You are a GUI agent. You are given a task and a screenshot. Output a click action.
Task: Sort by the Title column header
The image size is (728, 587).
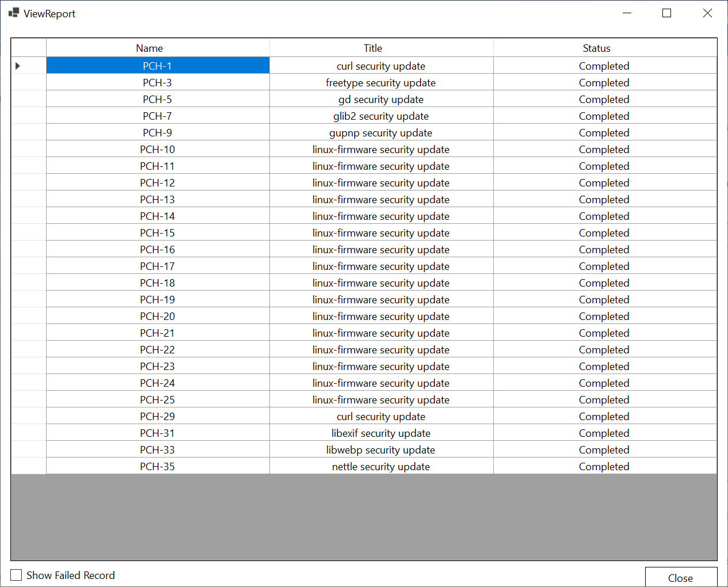pos(373,48)
